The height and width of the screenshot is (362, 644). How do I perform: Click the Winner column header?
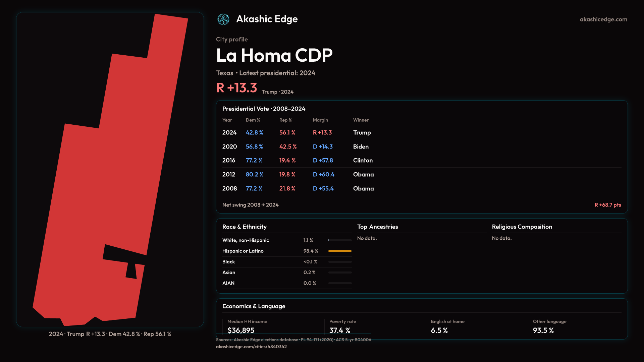(361, 120)
